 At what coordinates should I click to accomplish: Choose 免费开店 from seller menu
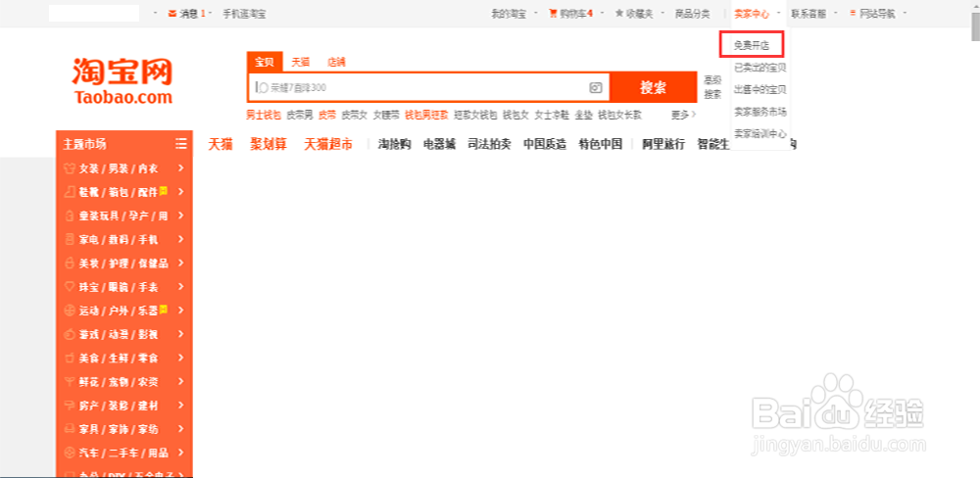pyautogui.click(x=752, y=46)
